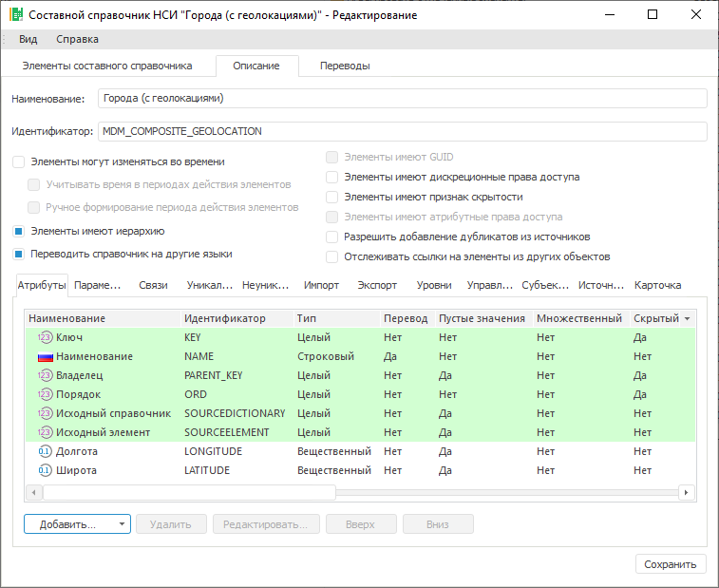Image resolution: width=719 pixels, height=588 pixels.
Task: Click the integer icon beside Владелец row
Action: click(x=45, y=375)
